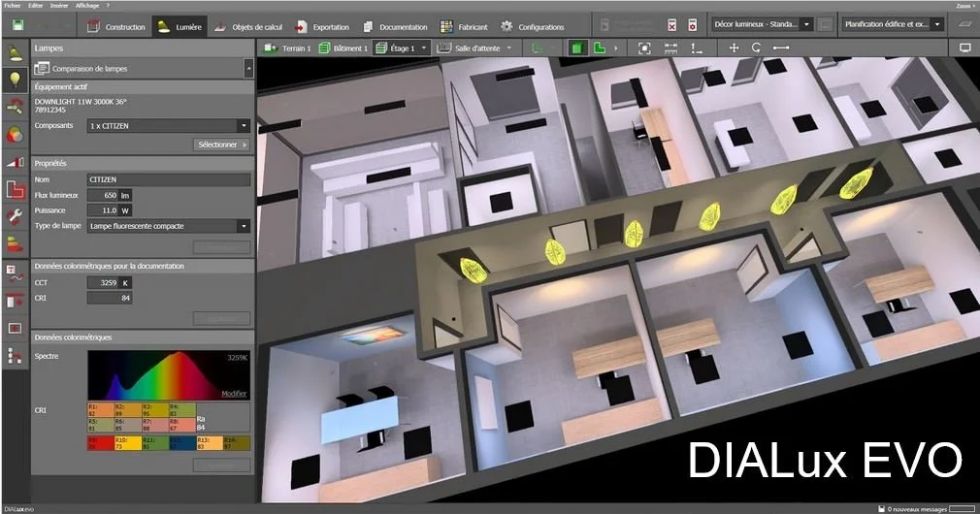
Task: Click the Modifier link on the spectrum
Action: point(235,394)
